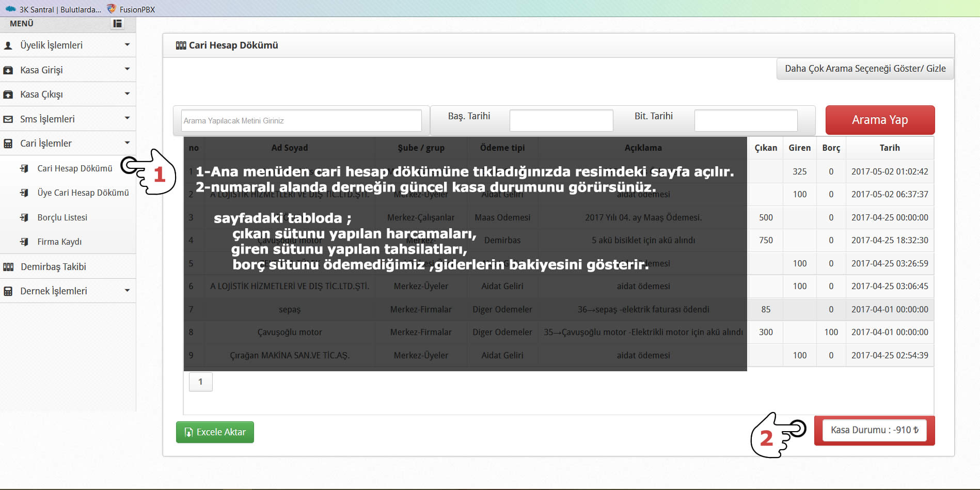980x490 pixels.
Task: Click the menu collapse icon beside MENÜ
Action: tap(118, 23)
